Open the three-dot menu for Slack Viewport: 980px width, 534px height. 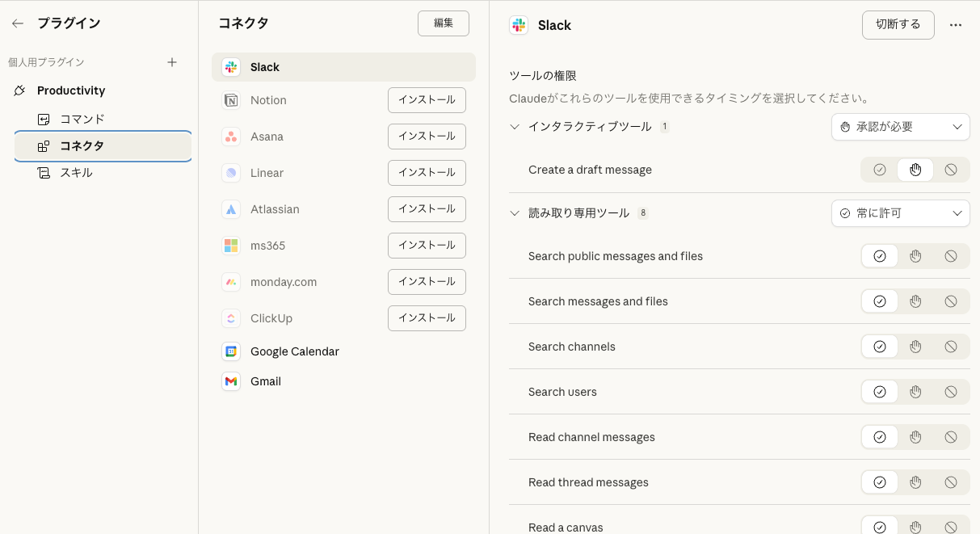[x=956, y=25]
